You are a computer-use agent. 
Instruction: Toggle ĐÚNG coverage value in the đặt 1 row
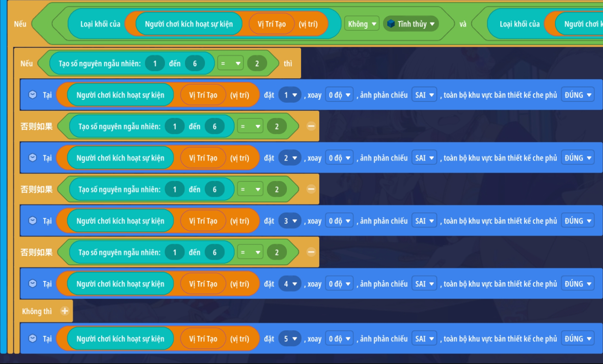coord(577,95)
